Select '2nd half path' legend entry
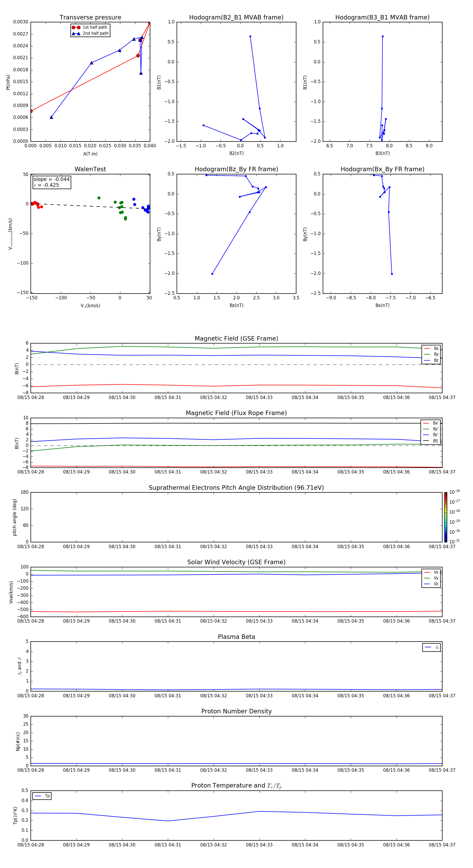Image resolution: width=473 pixels, height=868 pixels. 90,33
